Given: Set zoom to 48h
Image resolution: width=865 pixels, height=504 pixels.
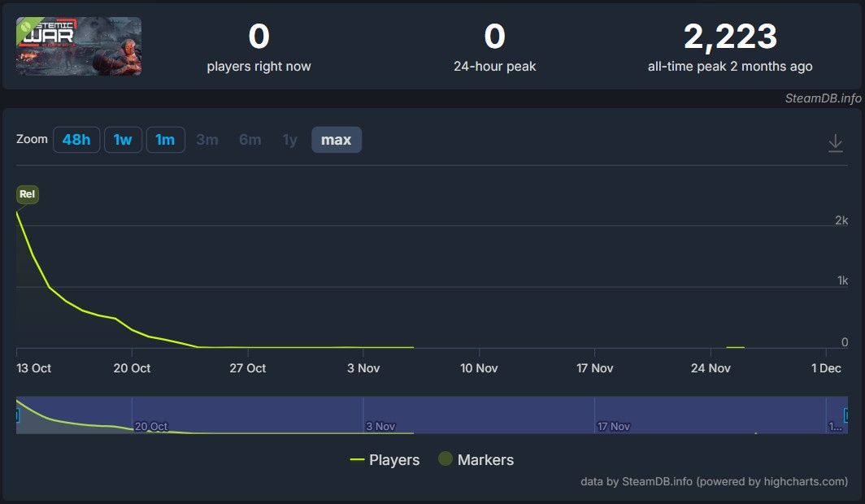Looking at the screenshot, I should click(76, 140).
